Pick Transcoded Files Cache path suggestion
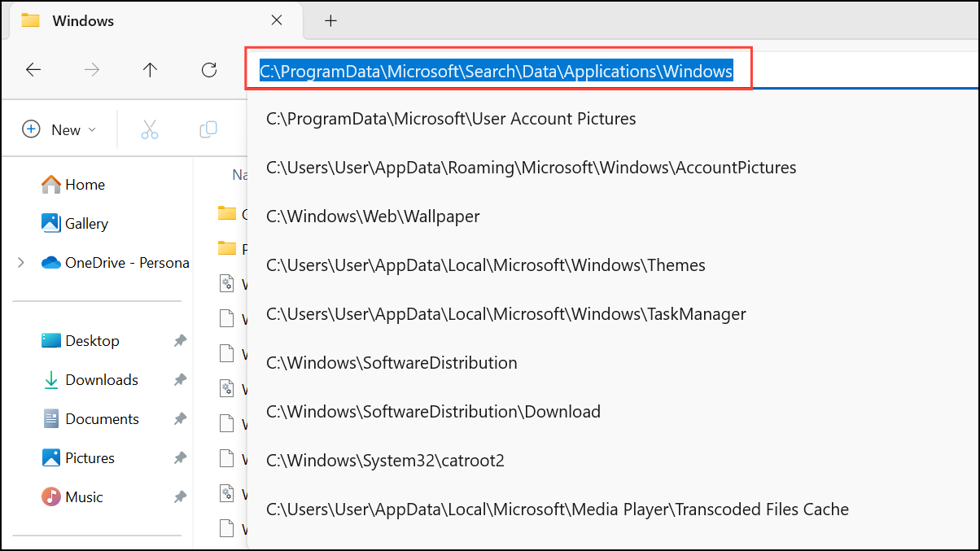This screenshot has width=980, height=551. pos(558,509)
